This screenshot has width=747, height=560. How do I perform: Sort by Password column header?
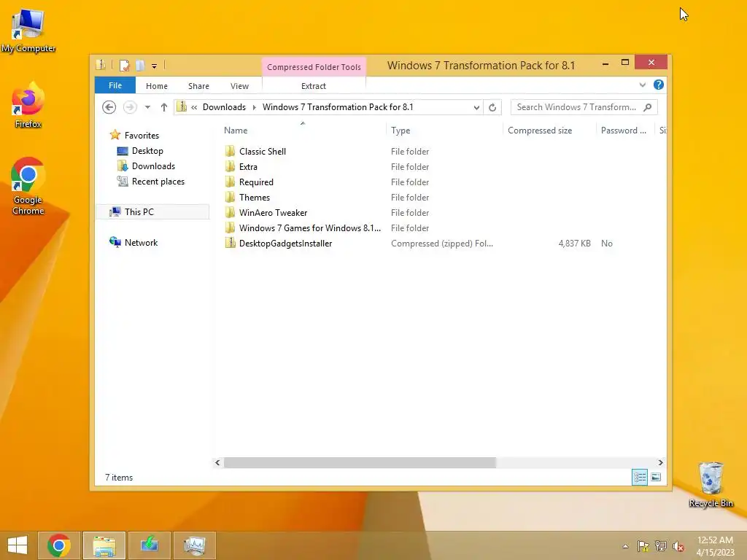pyautogui.click(x=624, y=131)
